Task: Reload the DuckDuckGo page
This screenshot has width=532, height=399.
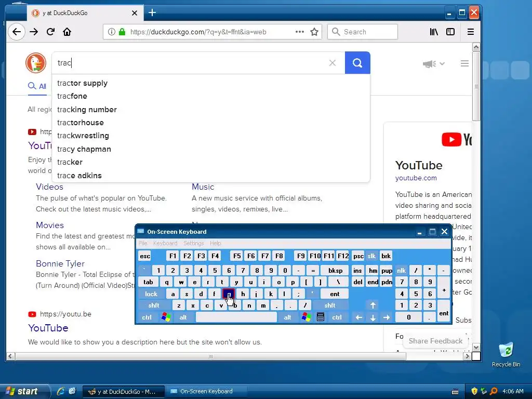Action: [x=50, y=32]
